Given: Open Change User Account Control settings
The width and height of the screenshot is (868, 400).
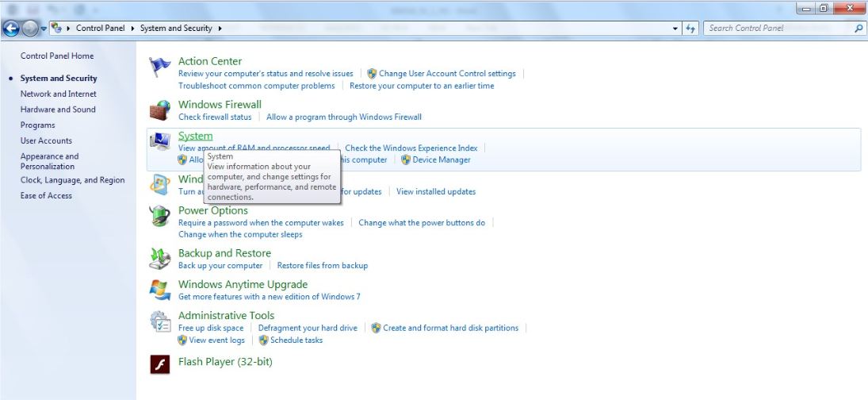Looking at the screenshot, I should 447,74.
